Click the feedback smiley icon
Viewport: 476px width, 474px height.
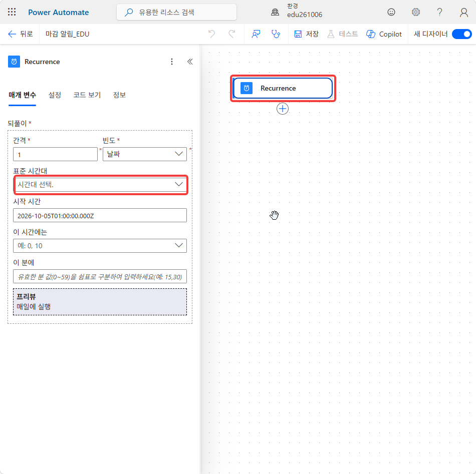pyautogui.click(x=391, y=12)
